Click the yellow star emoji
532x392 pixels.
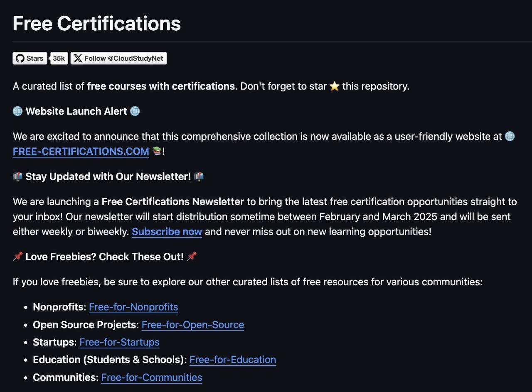pyautogui.click(x=335, y=86)
